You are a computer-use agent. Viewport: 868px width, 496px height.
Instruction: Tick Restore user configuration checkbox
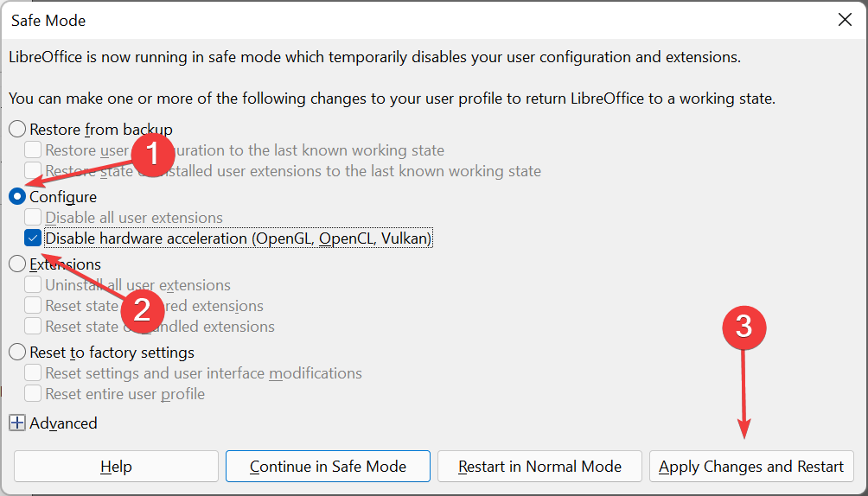click(x=33, y=150)
